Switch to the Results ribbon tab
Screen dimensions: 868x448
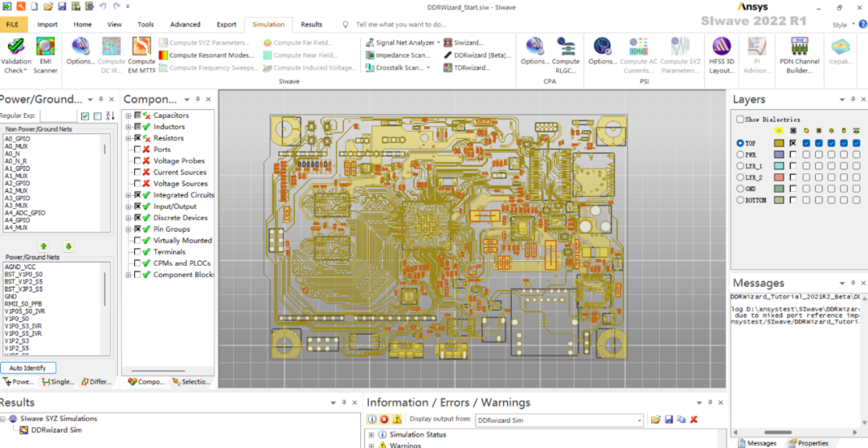(312, 24)
